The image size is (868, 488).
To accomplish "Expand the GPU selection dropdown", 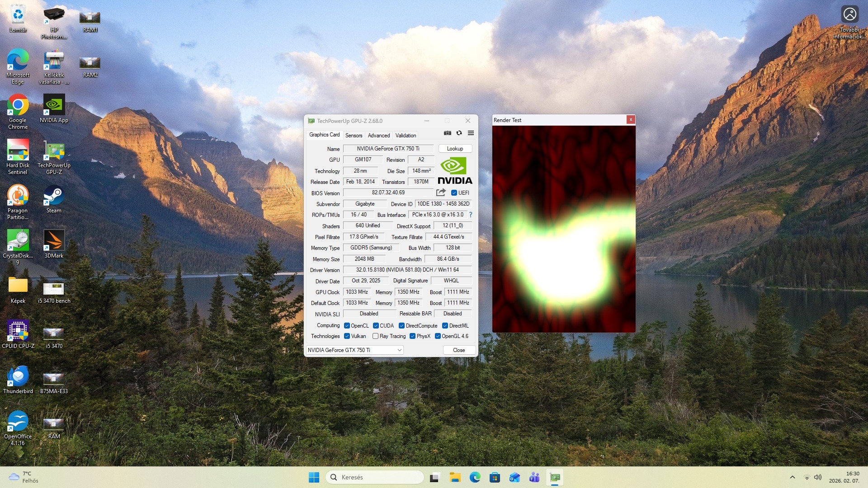I will (x=399, y=350).
